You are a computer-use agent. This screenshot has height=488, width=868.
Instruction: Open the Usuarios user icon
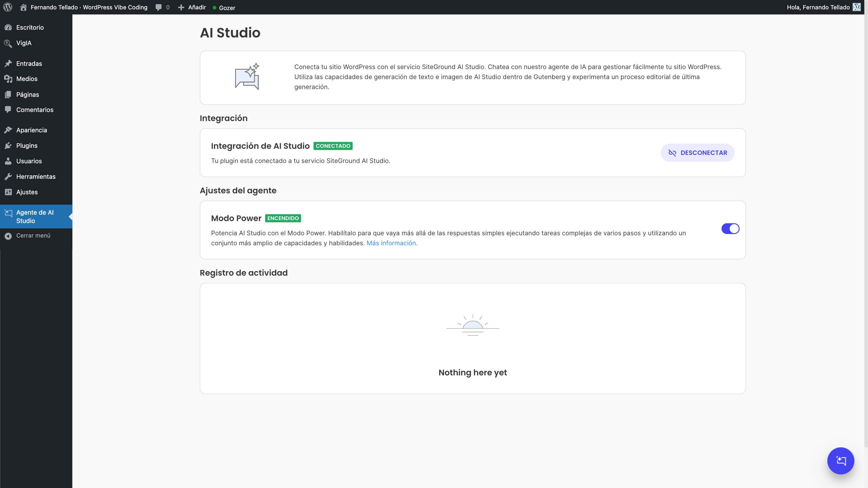click(x=8, y=161)
